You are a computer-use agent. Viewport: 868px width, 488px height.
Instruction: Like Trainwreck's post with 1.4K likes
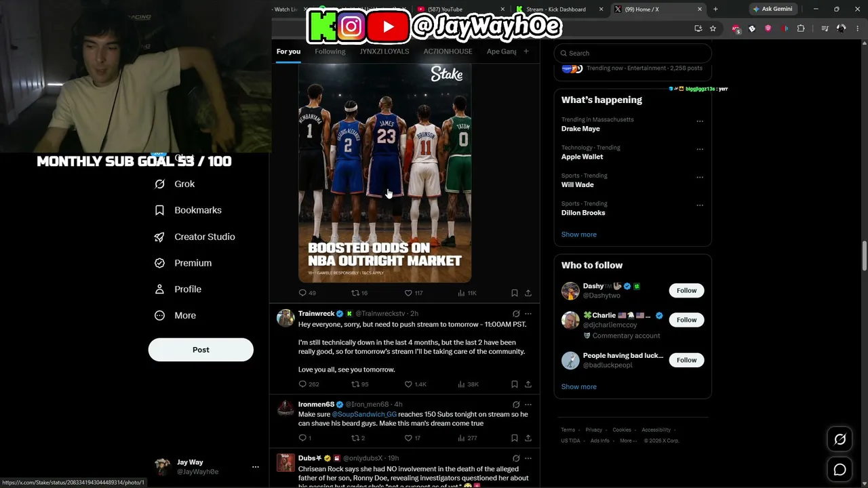(416, 384)
